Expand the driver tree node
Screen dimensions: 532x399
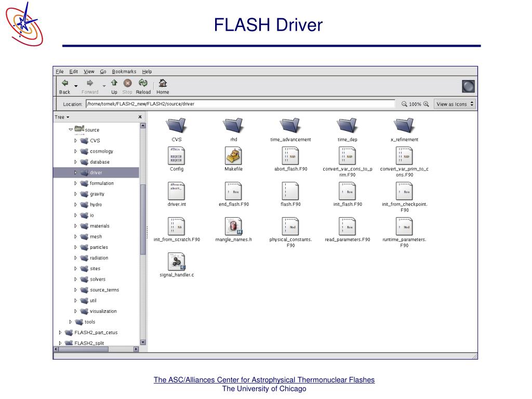click(x=76, y=172)
